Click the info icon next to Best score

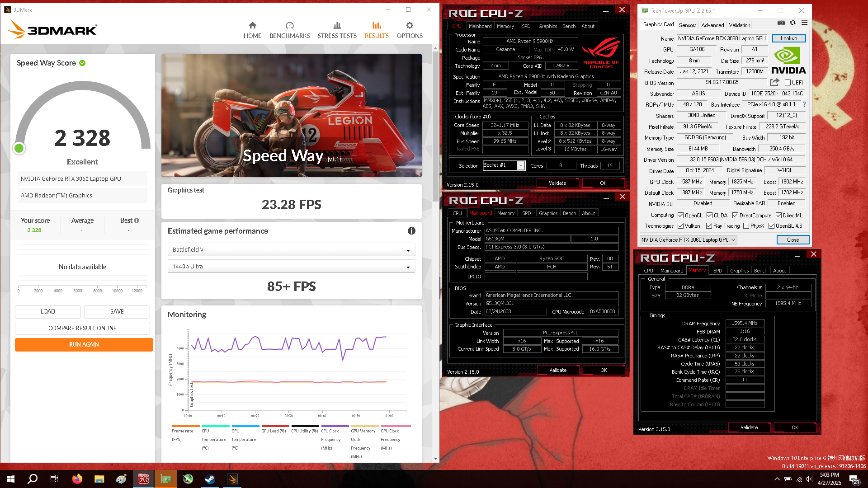coord(137,221)
